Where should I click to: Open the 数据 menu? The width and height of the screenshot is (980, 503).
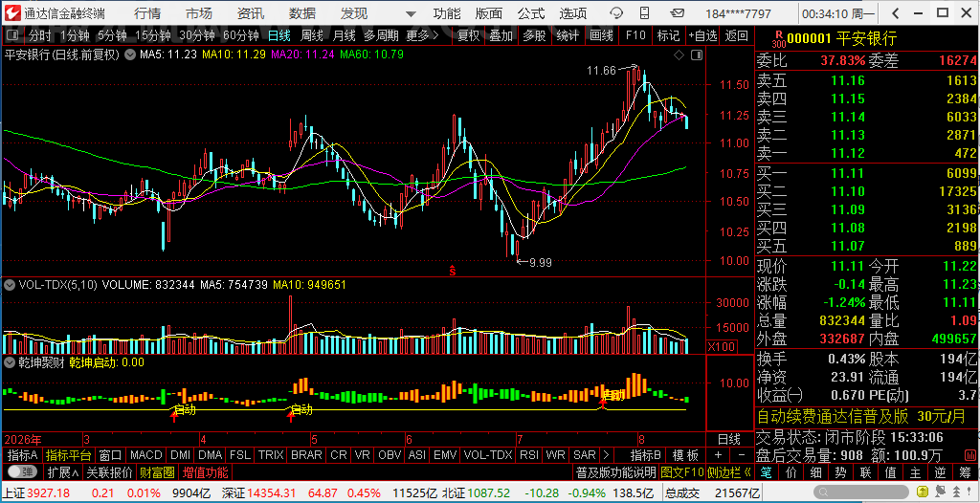302,13
